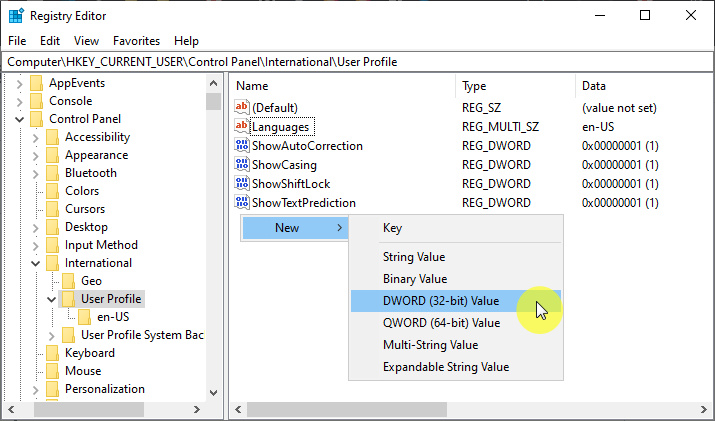Click the ShowShiftLock DWORD value icon
715x421 pixels.
coord(241,184)
